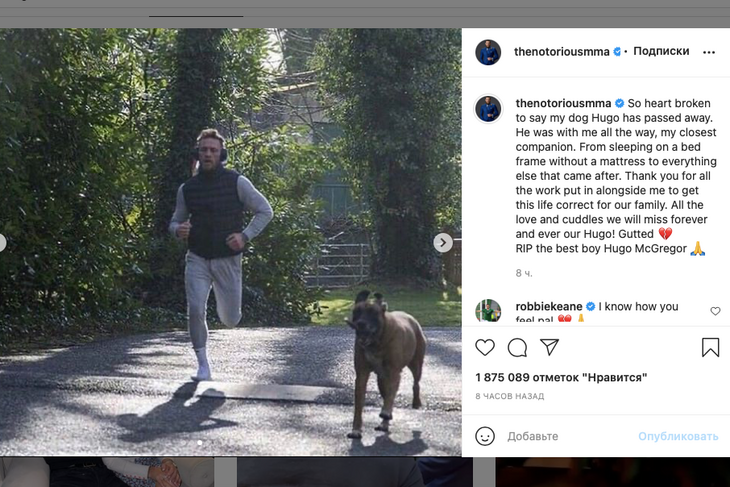Click the Подписки following button
The width and height of the screenshot is (730, 487).
tap(661, 51)
